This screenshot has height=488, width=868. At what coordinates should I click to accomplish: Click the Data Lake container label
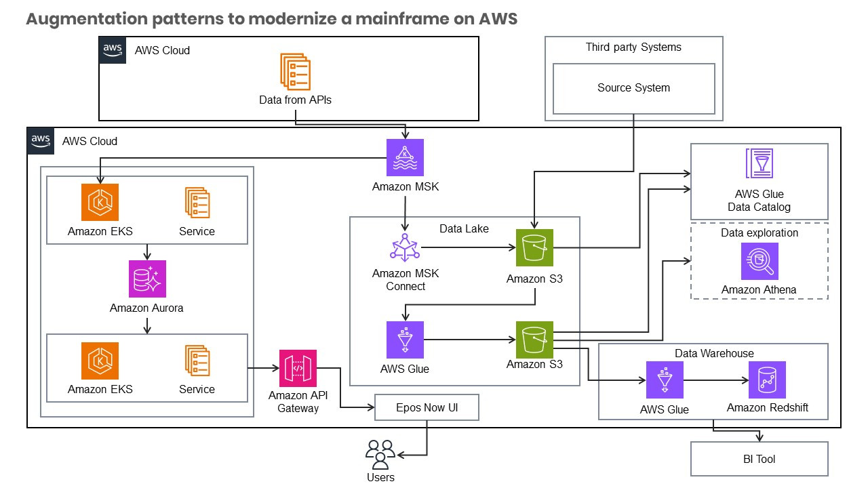click(x=464, y=228)
